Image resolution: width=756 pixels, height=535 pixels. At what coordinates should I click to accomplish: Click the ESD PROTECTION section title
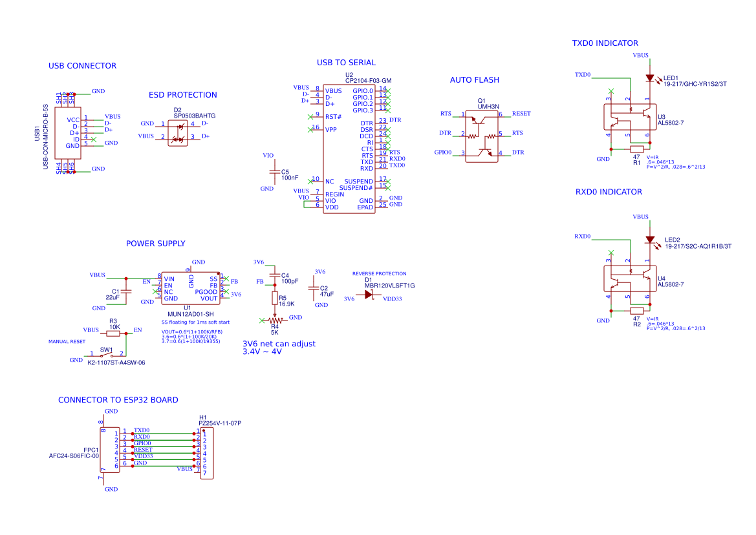[x=183, y=95]
